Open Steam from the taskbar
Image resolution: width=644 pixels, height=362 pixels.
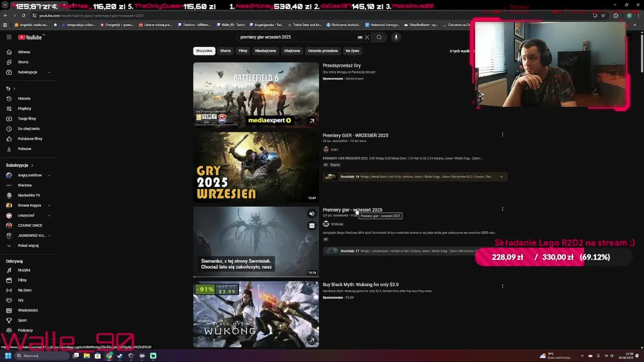tap(120, 356)
